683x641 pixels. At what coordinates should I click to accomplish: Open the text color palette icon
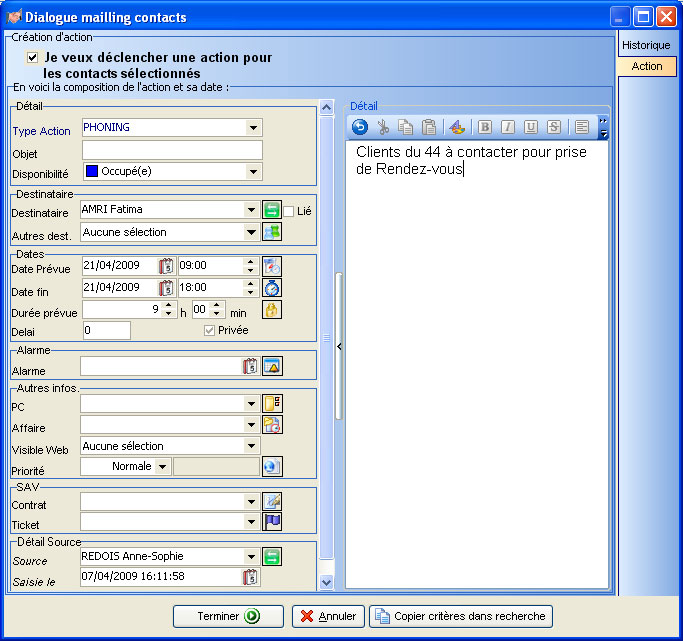[x=457, y=127]
